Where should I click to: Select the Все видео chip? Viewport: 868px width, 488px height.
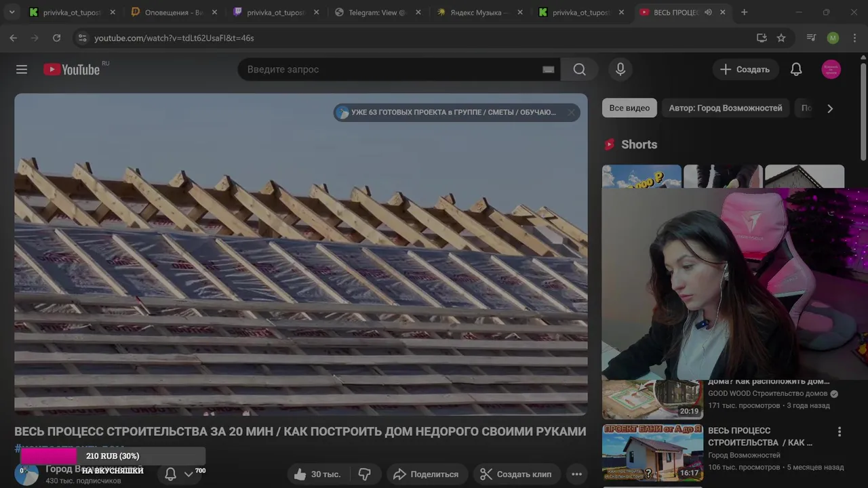pos(629,108)
